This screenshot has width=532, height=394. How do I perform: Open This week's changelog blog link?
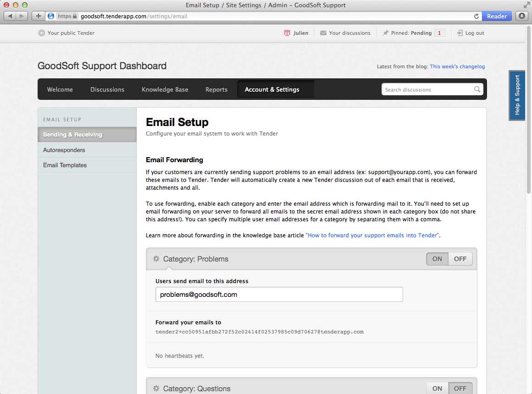(457, 66)
